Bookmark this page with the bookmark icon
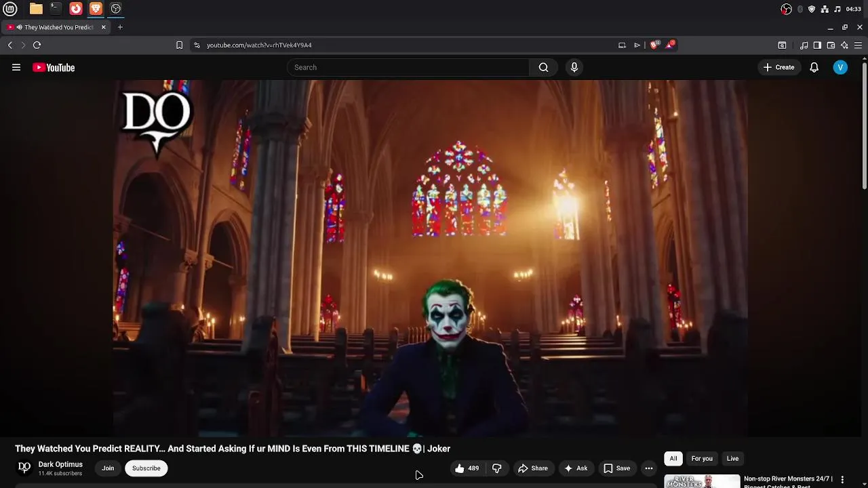868x488 pixels. point(179,45)
